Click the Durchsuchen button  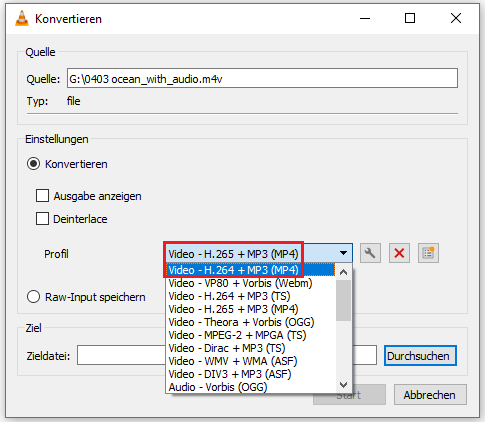point(420,356)
